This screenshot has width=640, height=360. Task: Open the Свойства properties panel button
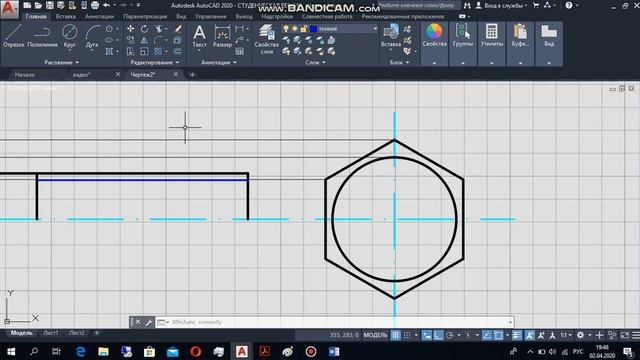pos(434,44)
